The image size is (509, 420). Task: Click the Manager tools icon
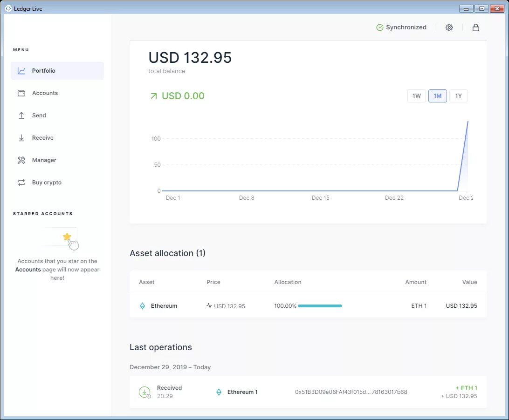point(21,160)
